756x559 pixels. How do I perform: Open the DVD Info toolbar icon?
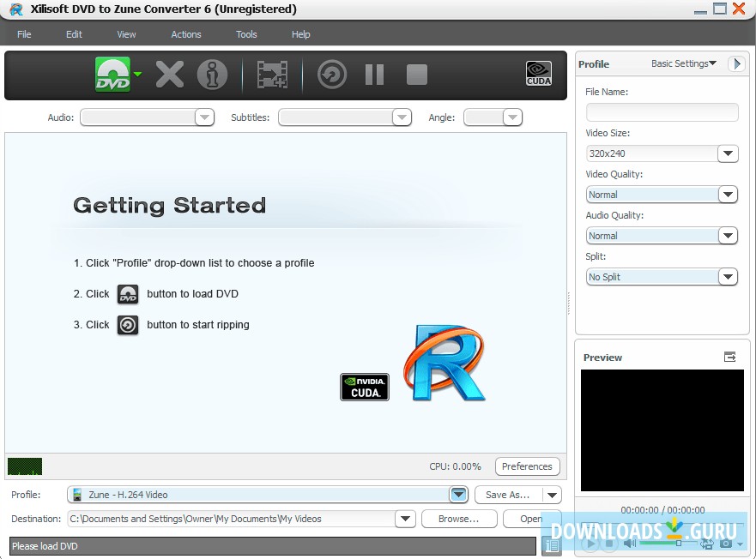tap(212, 75)
